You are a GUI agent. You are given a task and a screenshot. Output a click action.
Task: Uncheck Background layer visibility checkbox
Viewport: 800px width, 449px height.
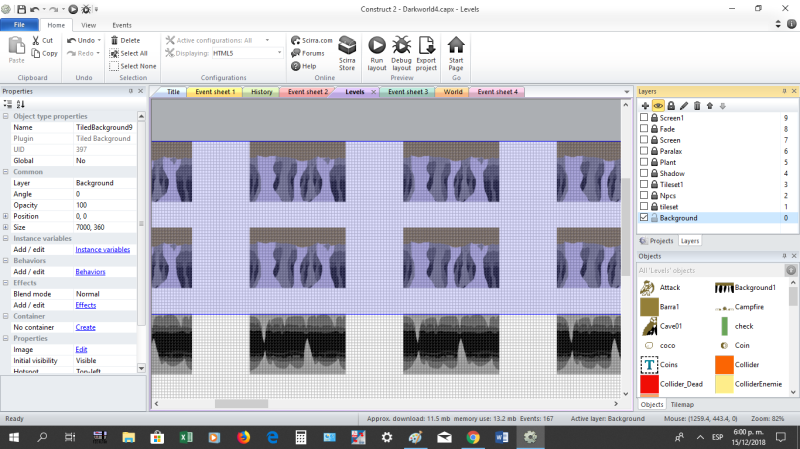pos(644,217)
